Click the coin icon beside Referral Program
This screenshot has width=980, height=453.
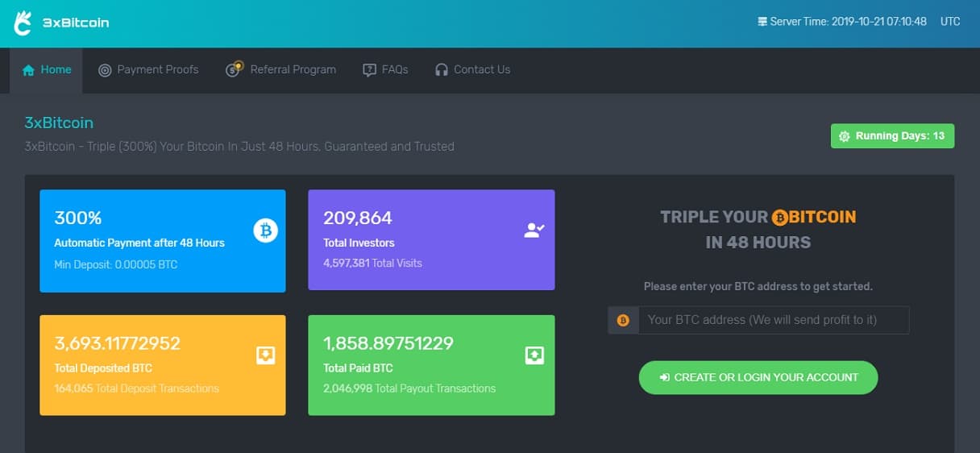[x=234, y=69]
